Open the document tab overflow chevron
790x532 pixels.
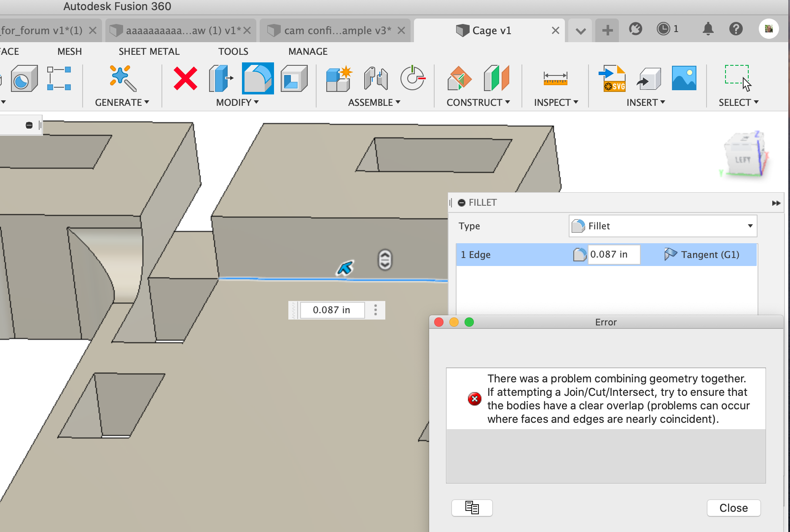[x=580, y=30]
